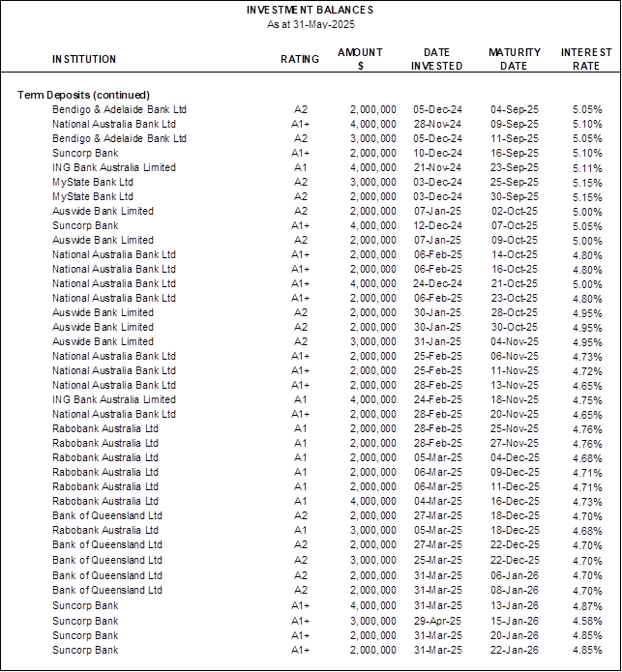The width and height of the screenshot is (622, 672).
Task: Click the 'Term Deposits (continued)' section heading
Action: (x=83, y=95)
